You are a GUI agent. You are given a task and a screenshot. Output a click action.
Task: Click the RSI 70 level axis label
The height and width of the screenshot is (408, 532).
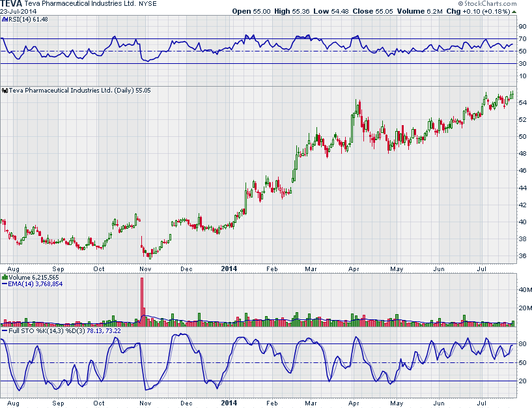(522, 39)
